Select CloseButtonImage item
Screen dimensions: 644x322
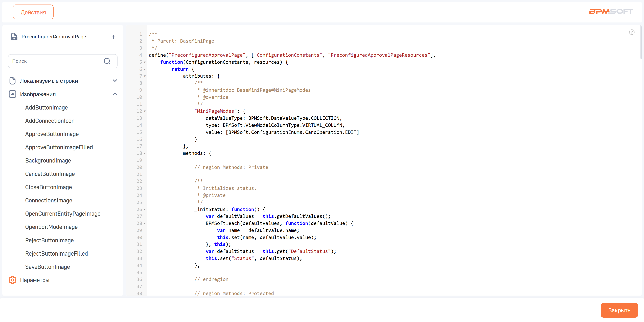[49, 187]
